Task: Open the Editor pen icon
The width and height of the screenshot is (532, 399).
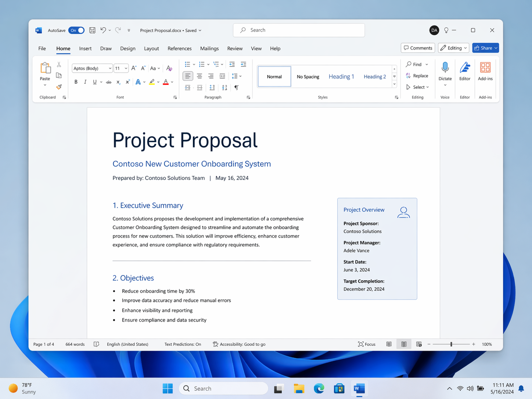Action: (x=465, y=68)
